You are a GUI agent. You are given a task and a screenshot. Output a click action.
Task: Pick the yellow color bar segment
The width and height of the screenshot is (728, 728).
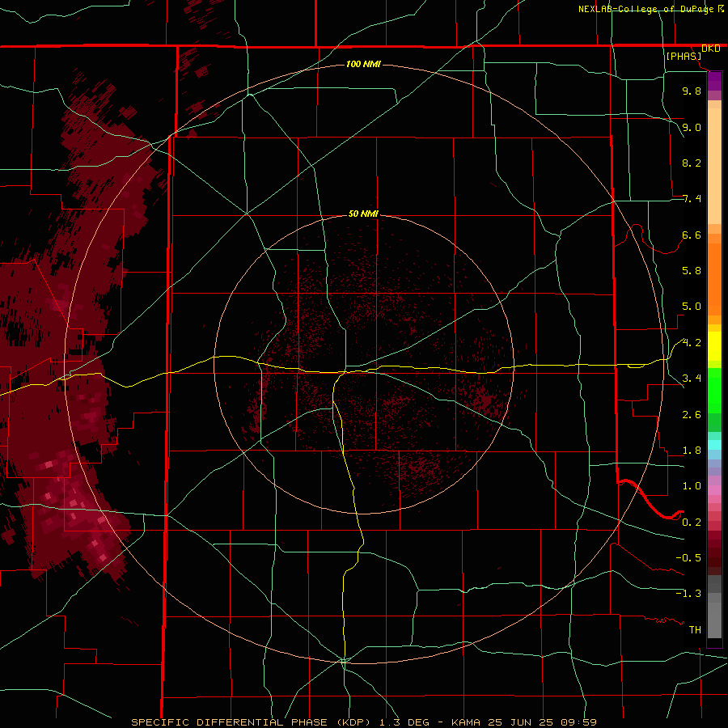point(714,345)
